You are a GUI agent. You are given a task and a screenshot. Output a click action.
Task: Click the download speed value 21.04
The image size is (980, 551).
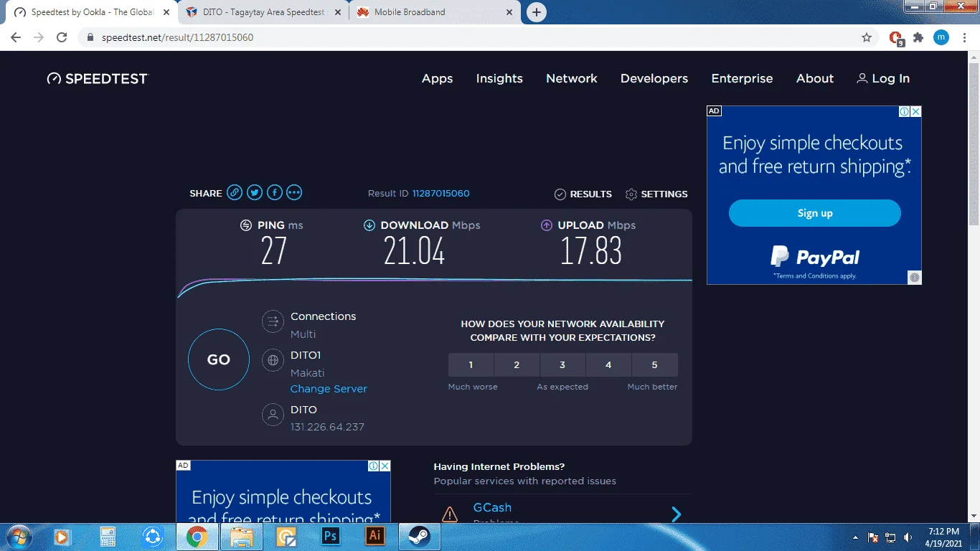[x=415, y=250]
